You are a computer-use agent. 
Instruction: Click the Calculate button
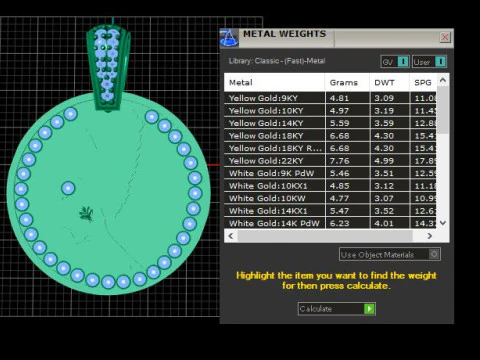click(337, 309)
